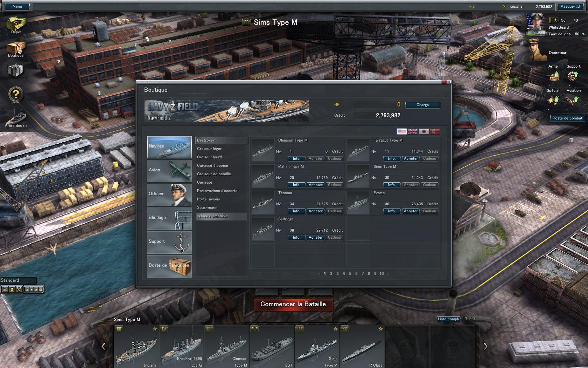Select Croiseur de bataille ship type
Viewport: 588px width, 368px height.
point(221,174)
